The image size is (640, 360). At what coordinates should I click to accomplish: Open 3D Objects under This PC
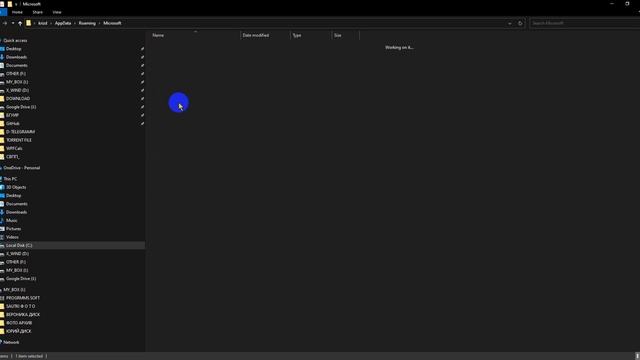click(x=16, y=187)
